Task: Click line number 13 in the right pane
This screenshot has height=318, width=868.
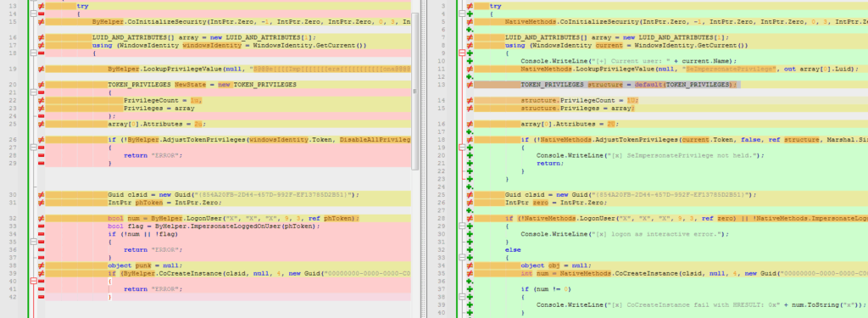Action: click(x=441, y=85)
